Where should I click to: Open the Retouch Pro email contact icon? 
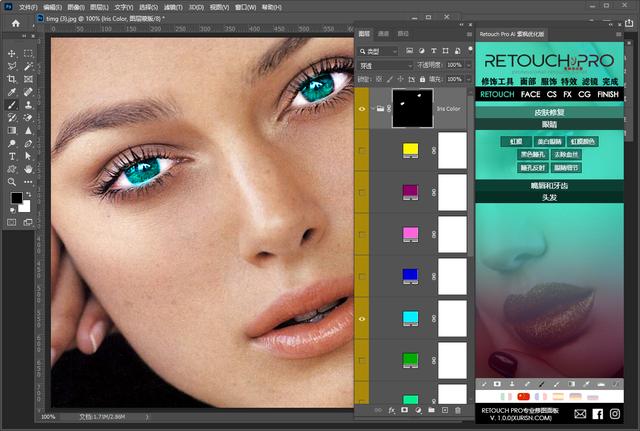(580, 414)
